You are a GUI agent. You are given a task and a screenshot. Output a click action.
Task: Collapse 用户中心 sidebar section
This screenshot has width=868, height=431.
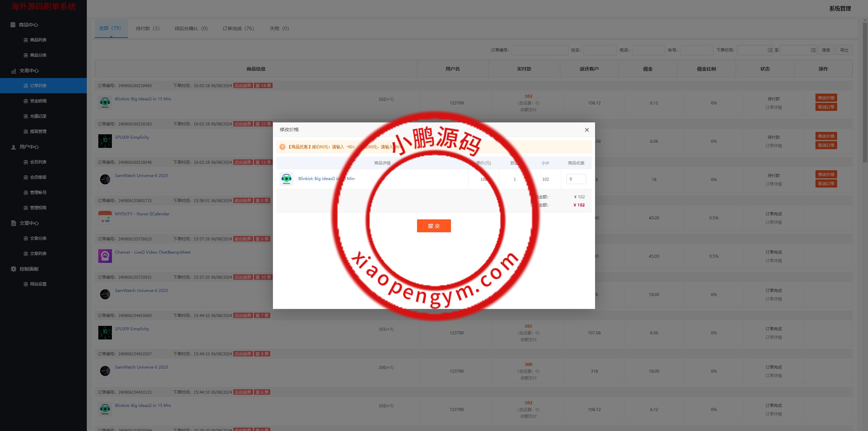pos(29,147)
